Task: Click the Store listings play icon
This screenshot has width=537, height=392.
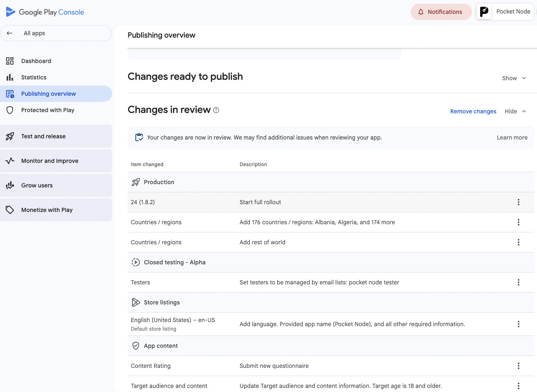Action: coord(136,302)
